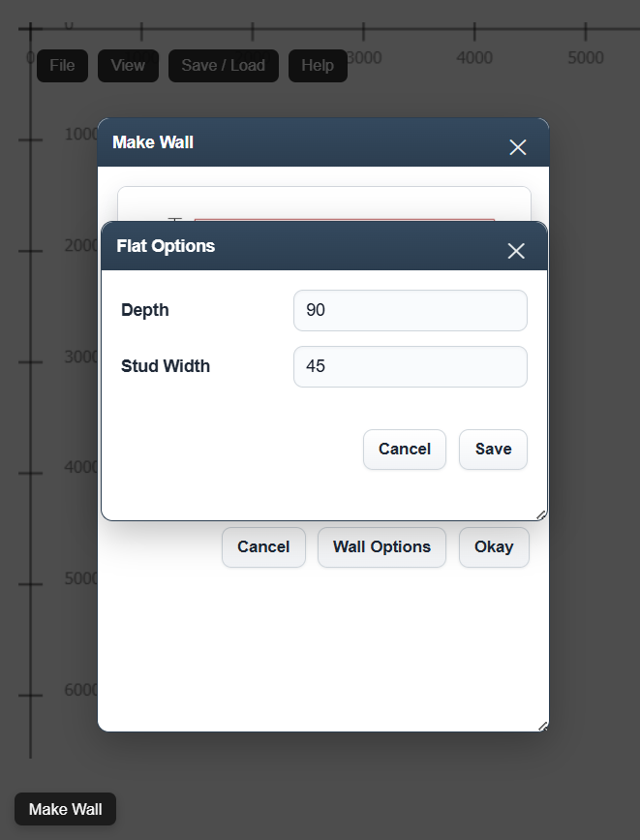
Task: Close the Flat Options dialog
Action: (516, 251)
